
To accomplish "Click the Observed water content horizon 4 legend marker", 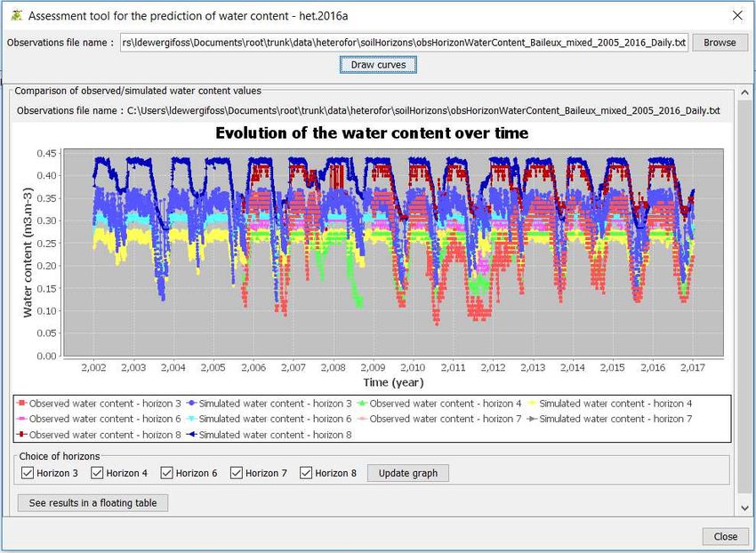I will pos(362,403).
